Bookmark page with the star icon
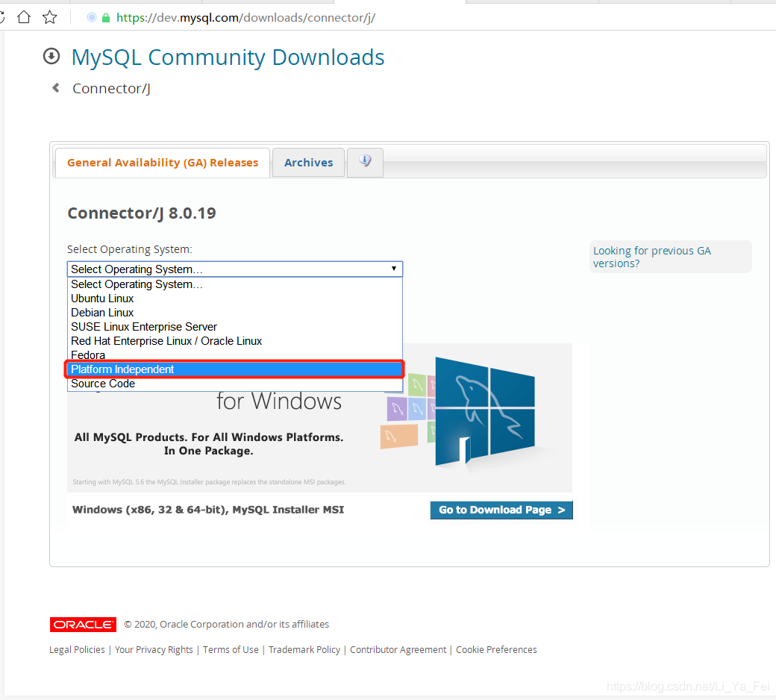The image size is (776, 700). [x=49, y=17]
